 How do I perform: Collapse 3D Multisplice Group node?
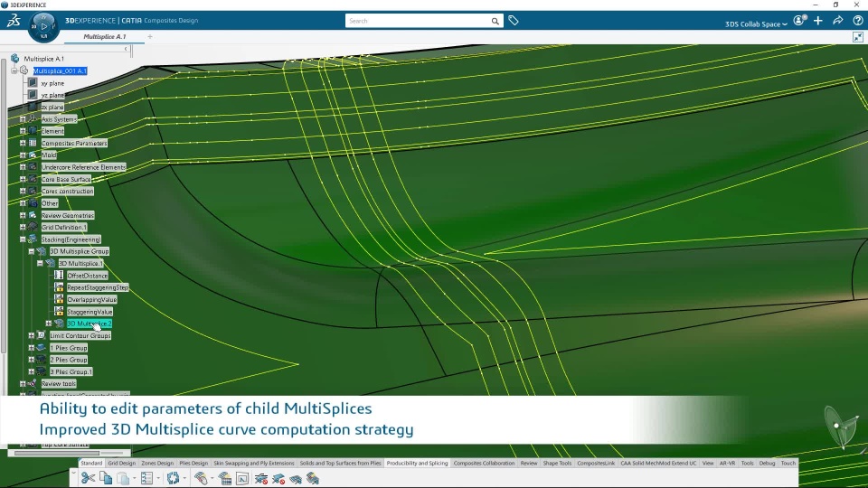pos(32,251)
